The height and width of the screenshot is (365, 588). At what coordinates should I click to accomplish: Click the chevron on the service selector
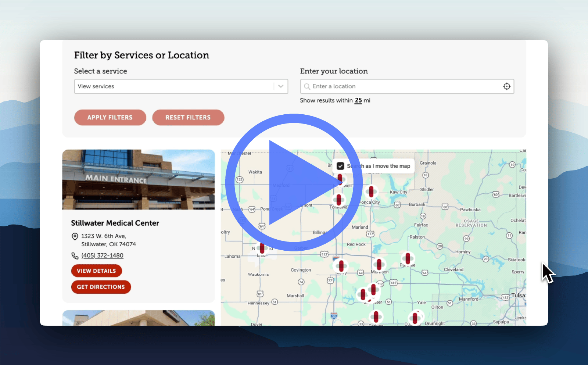coord(281,86)
